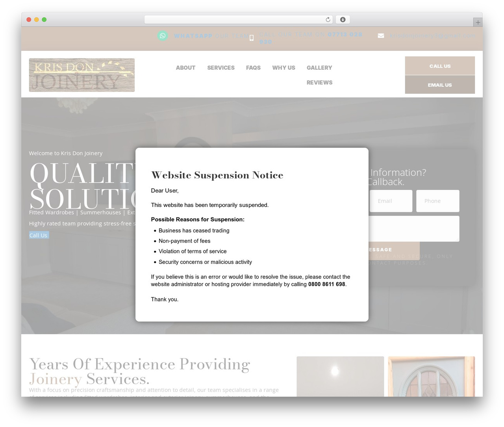504x427 pixels.
Task: Click 'Security concerns or malicious activity' text
Action: click(x=205, y=262)
